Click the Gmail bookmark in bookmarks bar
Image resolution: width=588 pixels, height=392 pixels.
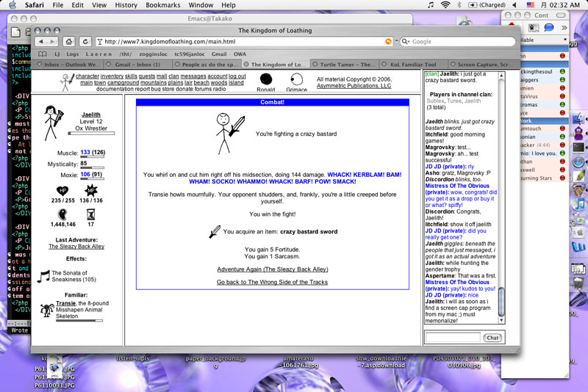pyautogui.click(x=219, y=54)
